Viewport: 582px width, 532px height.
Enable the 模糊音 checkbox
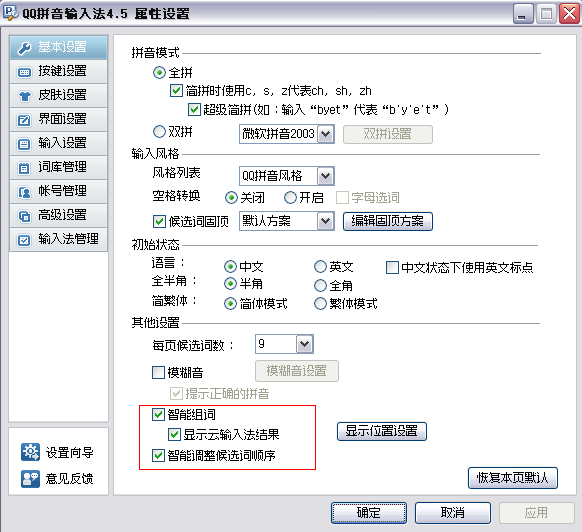point(158,372)
